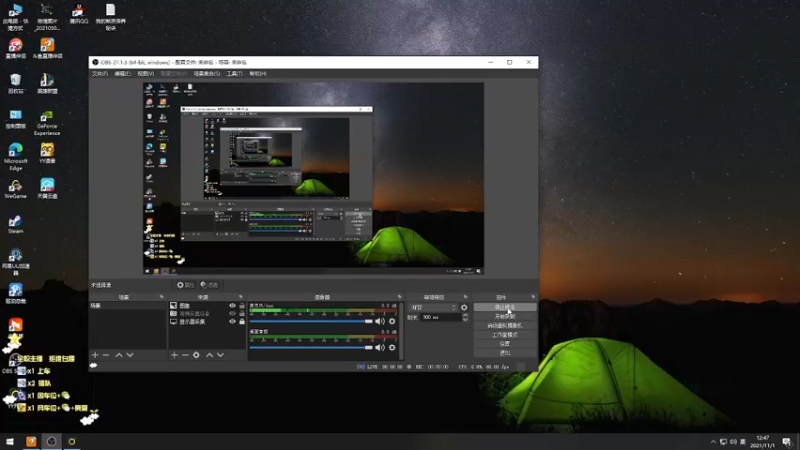Adjust microphone/Aux volume slider
The height and width of the screenshot is (450, 800).
tap(311, 321)
